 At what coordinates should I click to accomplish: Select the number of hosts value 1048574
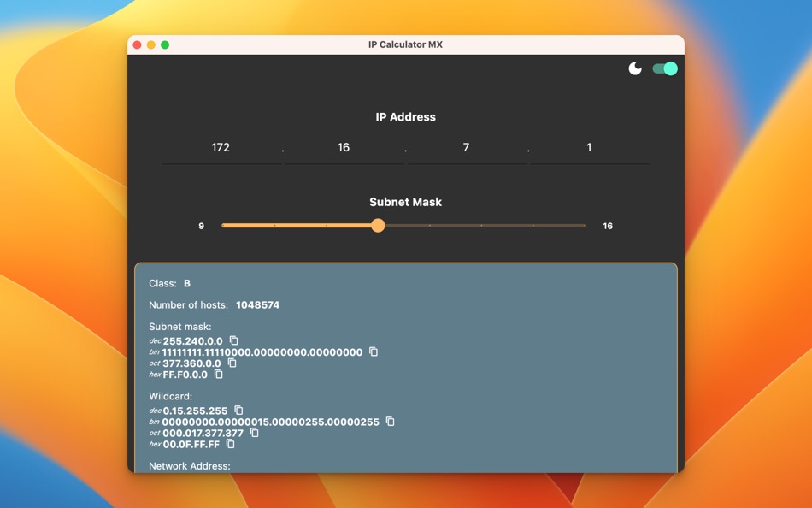click(x=257, y=305)
